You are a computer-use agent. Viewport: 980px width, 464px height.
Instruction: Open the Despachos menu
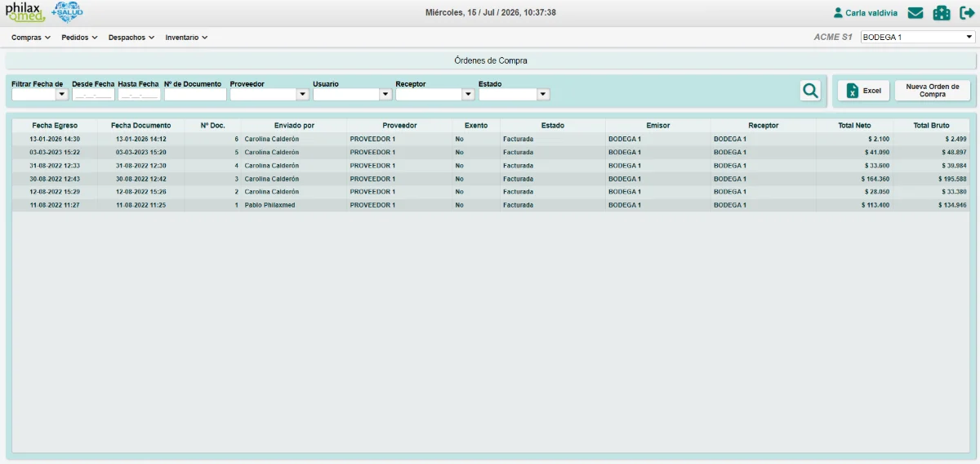[131, 38]
